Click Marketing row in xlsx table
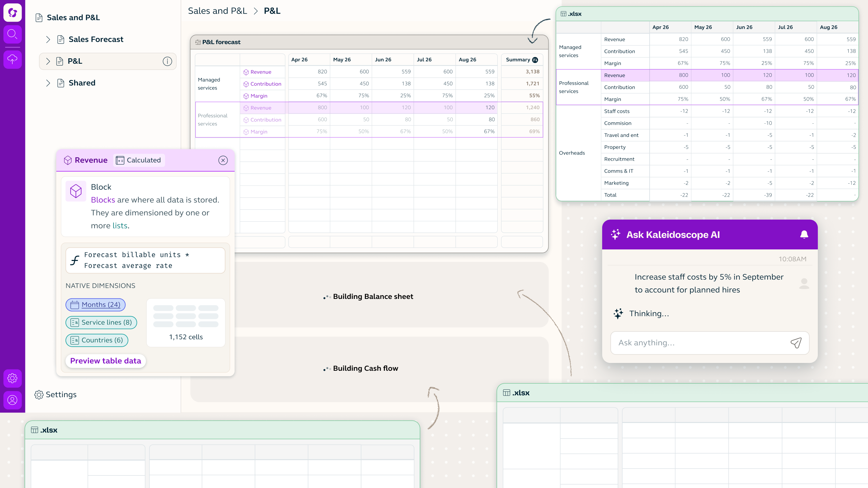 729,183
